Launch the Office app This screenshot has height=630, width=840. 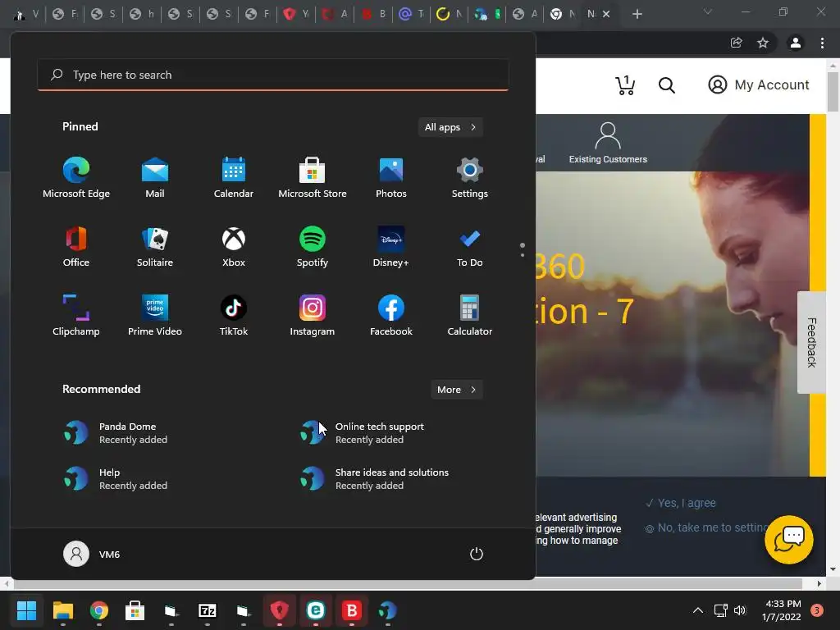pyautogui.click(x=76, y=246)
